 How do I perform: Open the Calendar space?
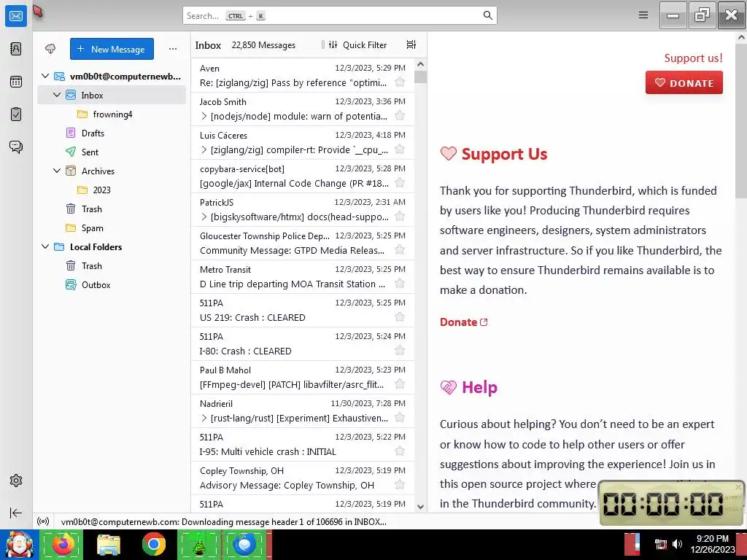coord(16,82)
